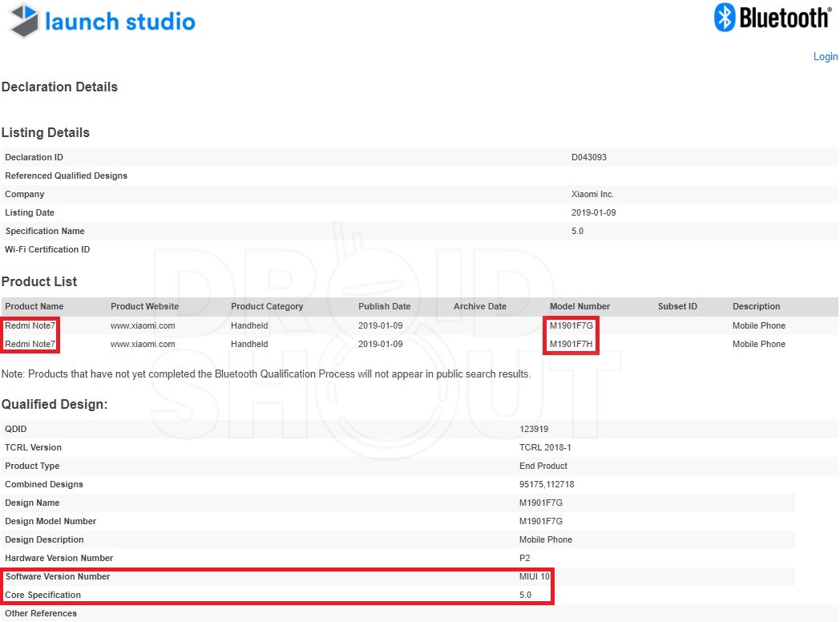
Task: Open www.xiaomi.com in M1901F7H row
Action: coord(143,344)
